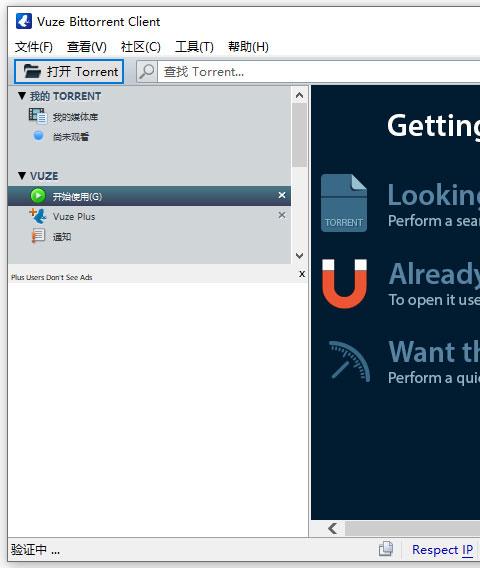
Task: Click sidebar scroll up arrow
Action: (299, 95)
